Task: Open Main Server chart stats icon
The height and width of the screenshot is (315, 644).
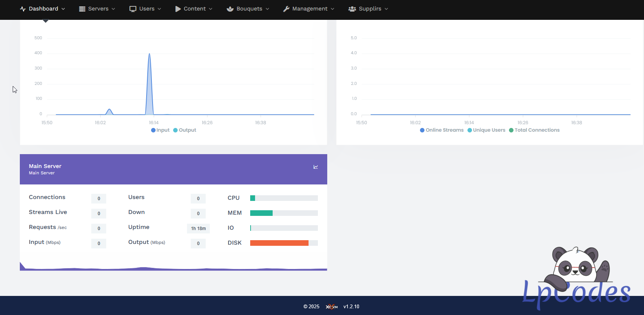Action: [x=316, y=167]
